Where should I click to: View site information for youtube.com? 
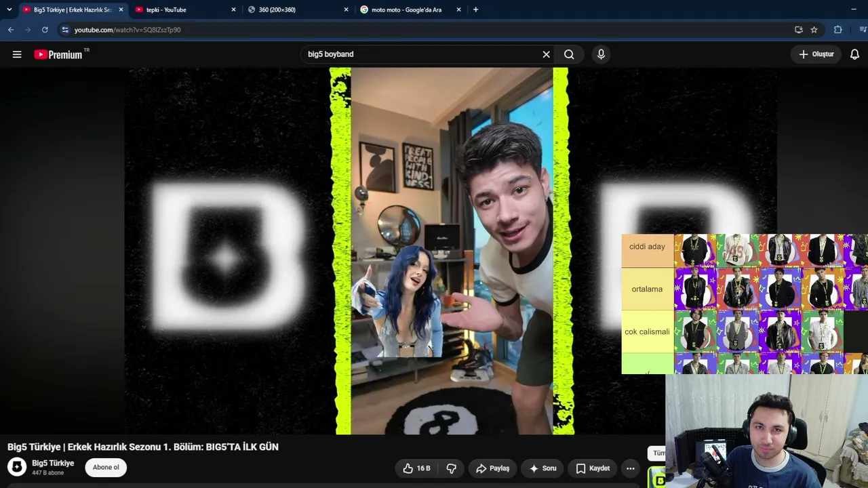[64, 30]
